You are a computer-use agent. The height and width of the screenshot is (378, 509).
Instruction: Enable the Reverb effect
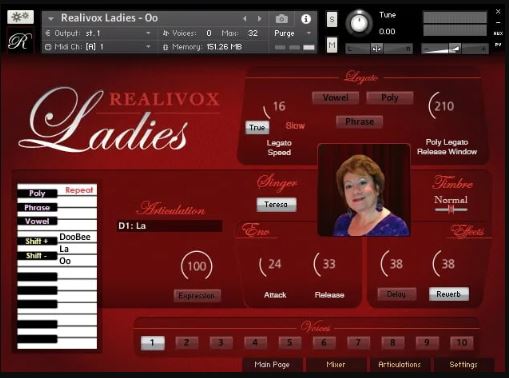tap(449, 294)
